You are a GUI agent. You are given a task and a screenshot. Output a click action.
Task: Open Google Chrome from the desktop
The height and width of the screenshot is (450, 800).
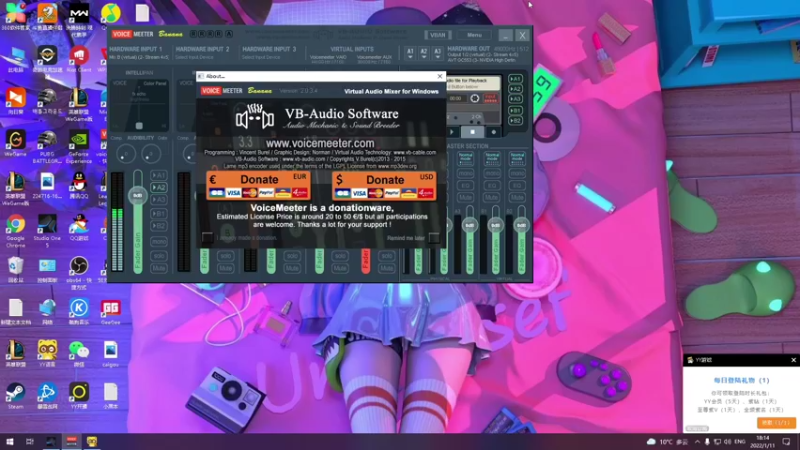tap(15, 228)
